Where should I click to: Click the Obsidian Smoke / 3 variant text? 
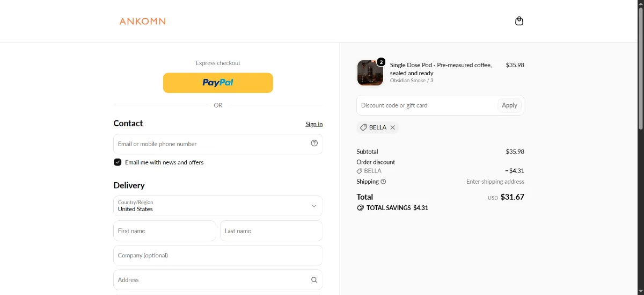[412, 81]
